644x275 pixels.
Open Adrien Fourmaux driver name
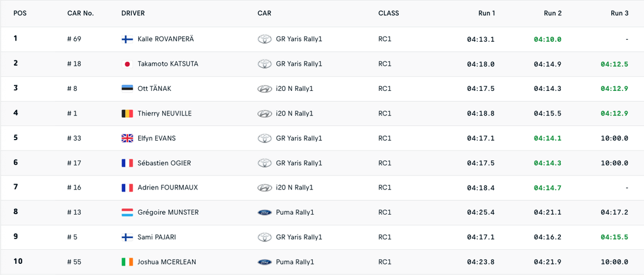point(167,188)
